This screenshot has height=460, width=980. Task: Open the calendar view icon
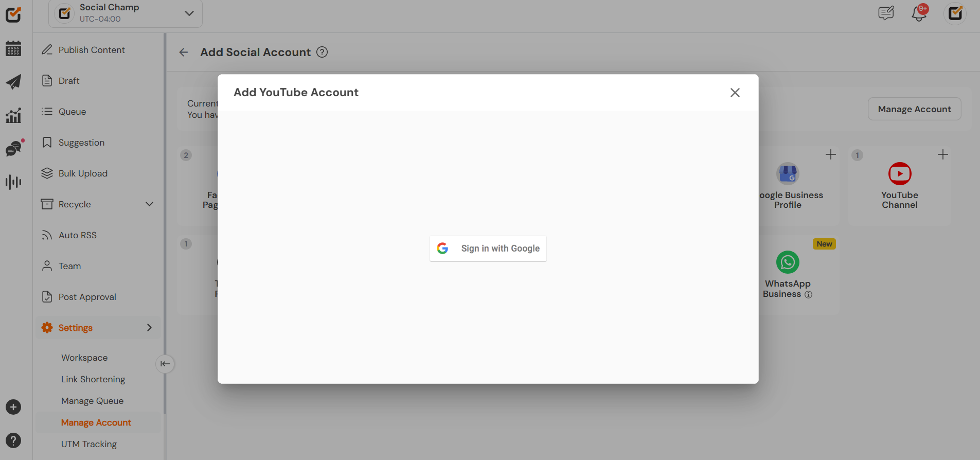coord(13,49)
